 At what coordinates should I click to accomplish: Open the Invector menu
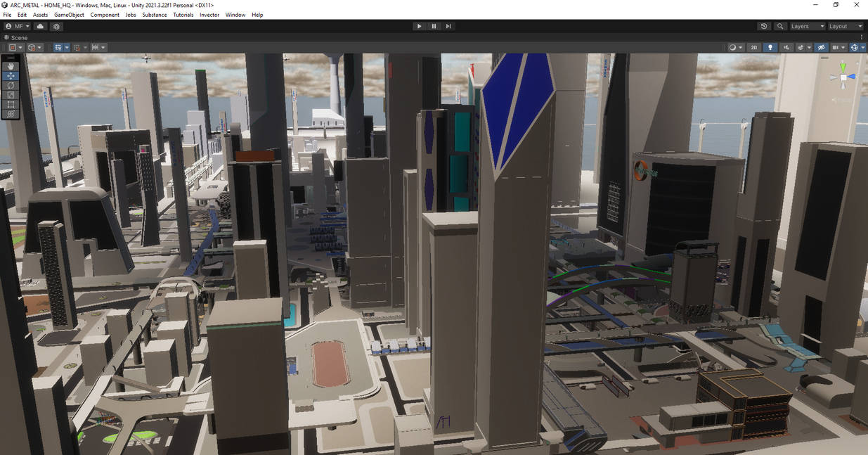tap(209, 14)
